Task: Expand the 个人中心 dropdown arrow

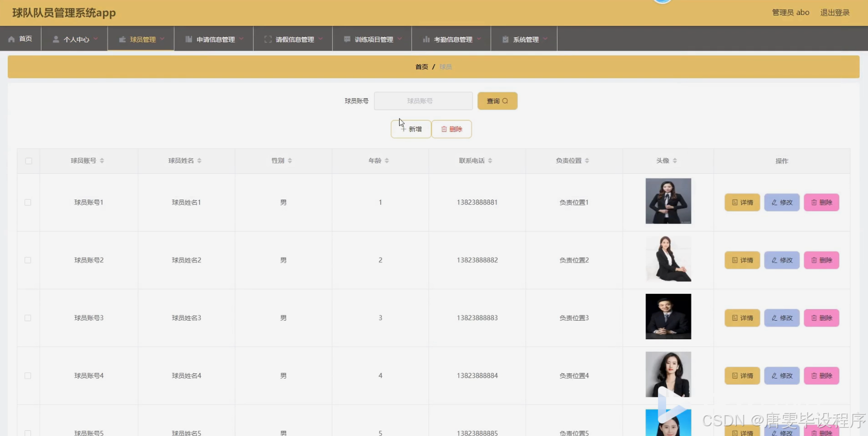Action: click(96, 39)
